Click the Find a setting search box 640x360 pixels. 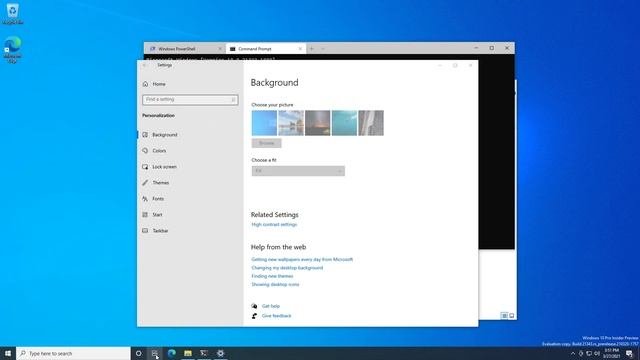tap(190, 100)
